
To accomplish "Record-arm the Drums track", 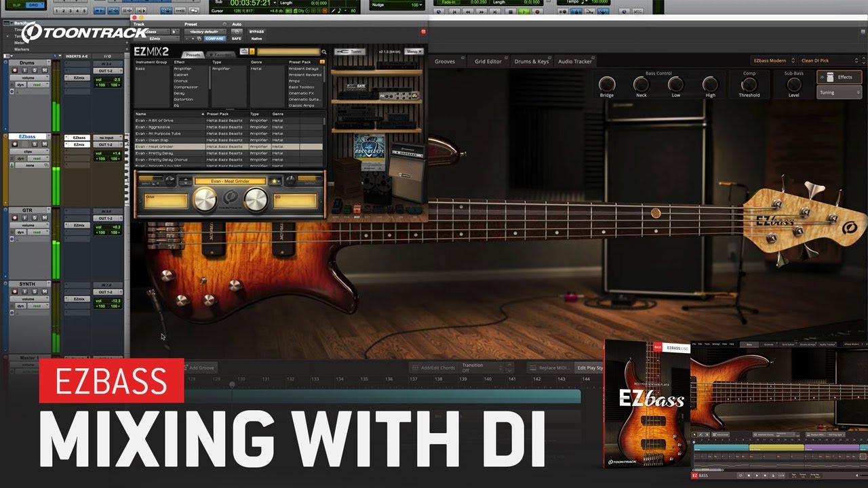I will (15, 70).
